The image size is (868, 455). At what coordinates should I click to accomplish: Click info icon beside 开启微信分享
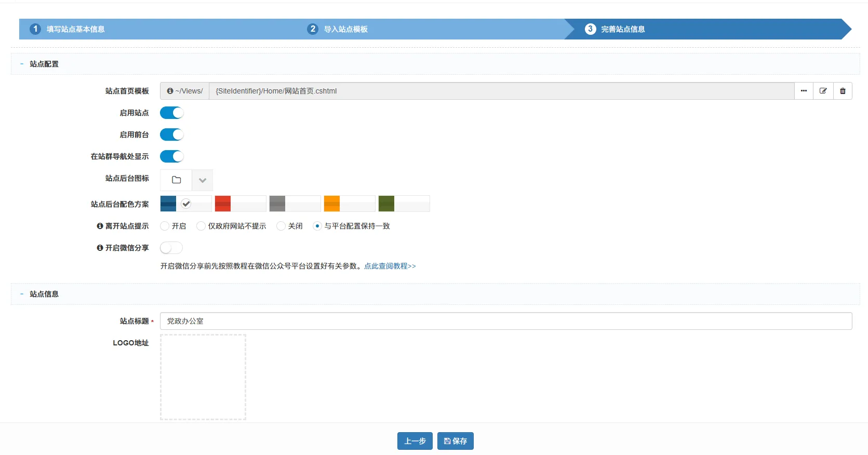coord(100,248)
